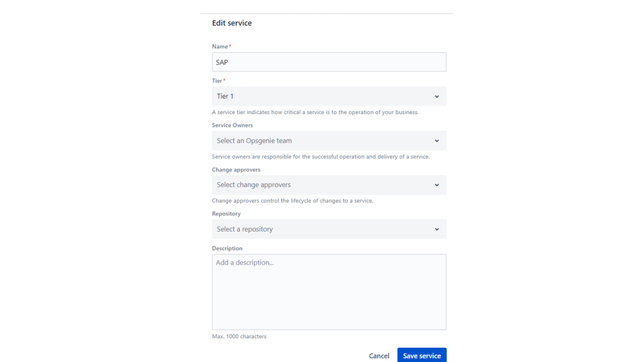Click the Change approvers label
Viewport: 644px width, 362px height.
236,169
